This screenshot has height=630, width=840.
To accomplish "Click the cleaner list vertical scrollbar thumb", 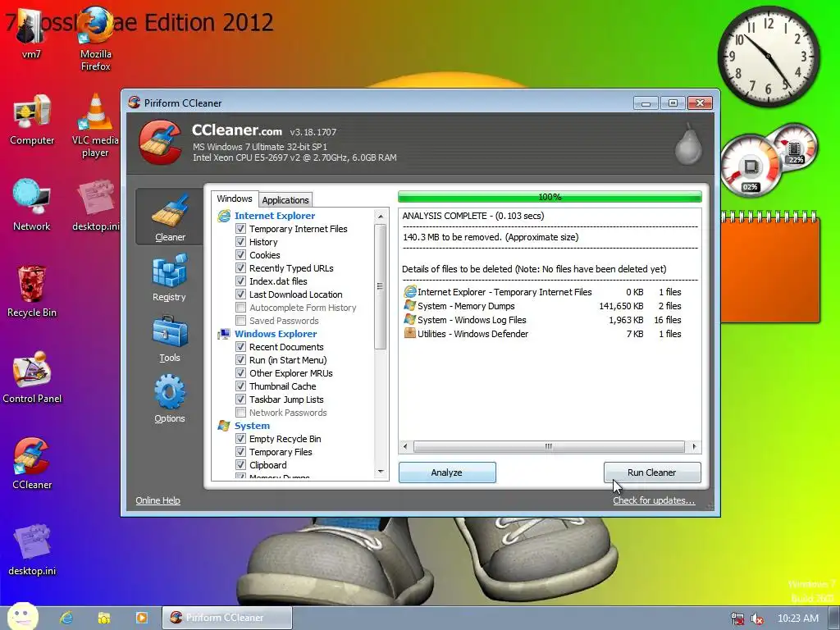I will (x=381, y=286).
